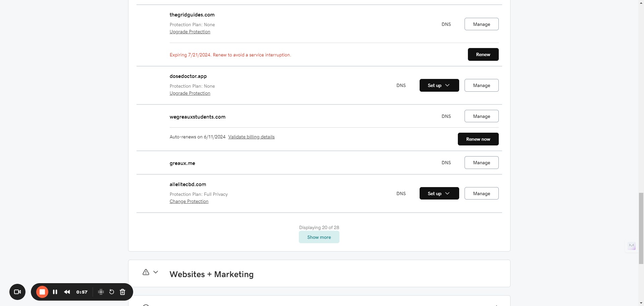644x306 pixels.
Task: Click the page's vertical scrollbar thumb
Action: pyautogui.click(x=641, y=228)
